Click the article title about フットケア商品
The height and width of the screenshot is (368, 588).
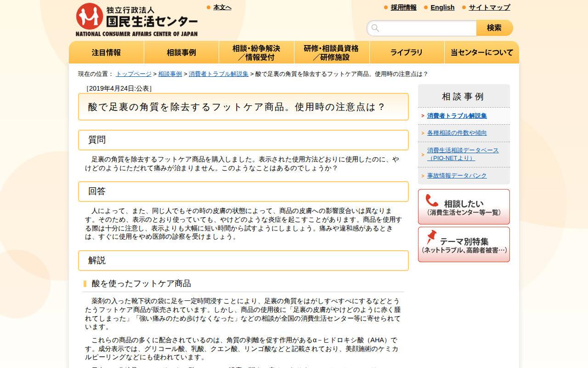click(243, 107)
